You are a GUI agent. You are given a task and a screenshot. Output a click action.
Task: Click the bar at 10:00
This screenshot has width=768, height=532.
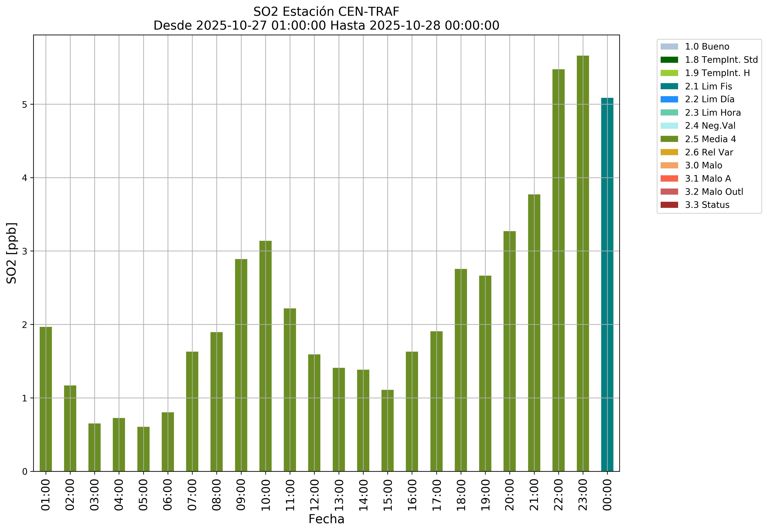pos(266,356)
